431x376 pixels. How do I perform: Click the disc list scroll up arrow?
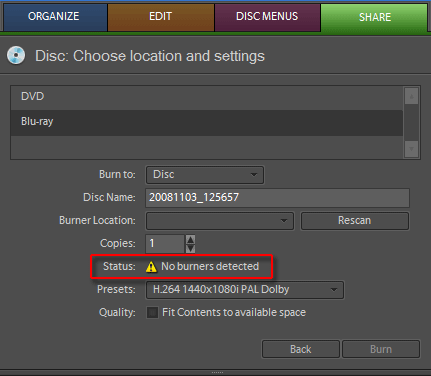click(411, 96)
